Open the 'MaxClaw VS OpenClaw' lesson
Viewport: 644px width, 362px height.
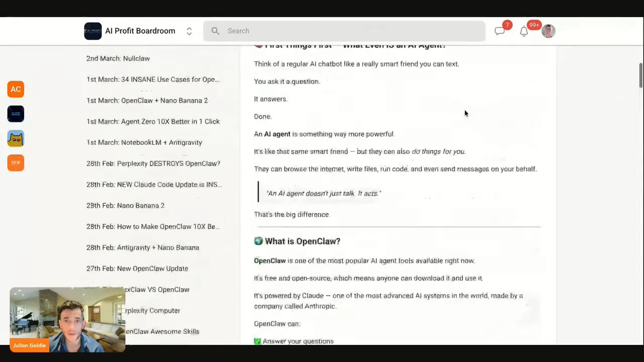pyautogui.click(x=157, y=290)
